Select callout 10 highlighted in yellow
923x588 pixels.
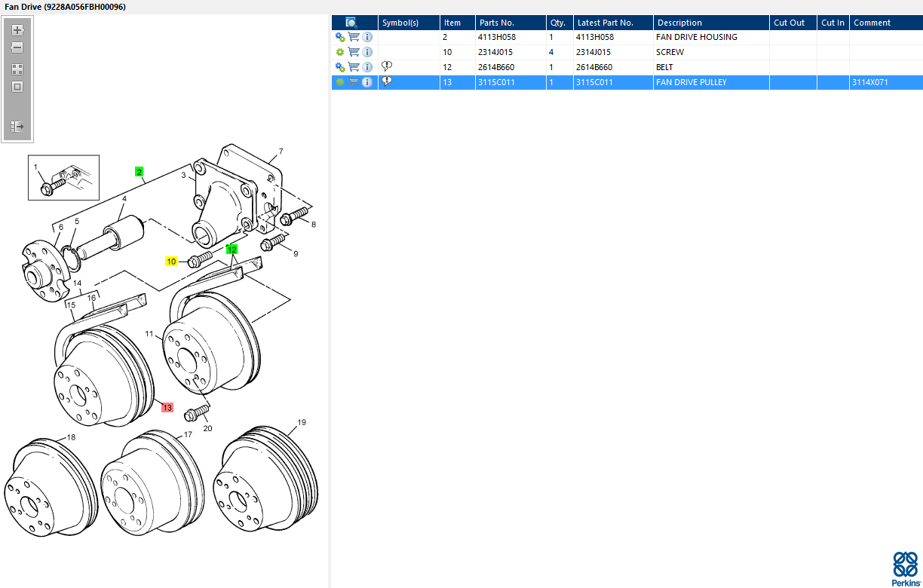(x=171, y=262)
